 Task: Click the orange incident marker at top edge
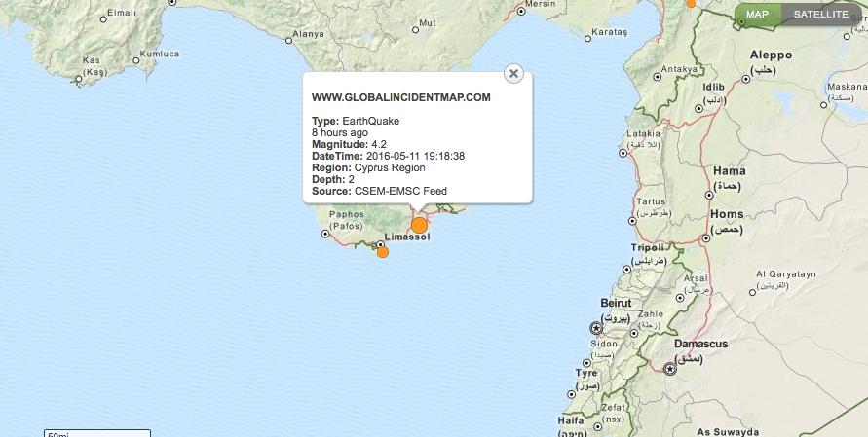click(691, 3)
